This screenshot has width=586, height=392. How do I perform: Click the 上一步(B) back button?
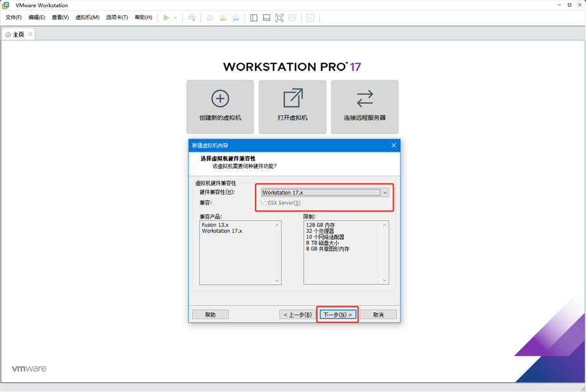tap(298, 314)
